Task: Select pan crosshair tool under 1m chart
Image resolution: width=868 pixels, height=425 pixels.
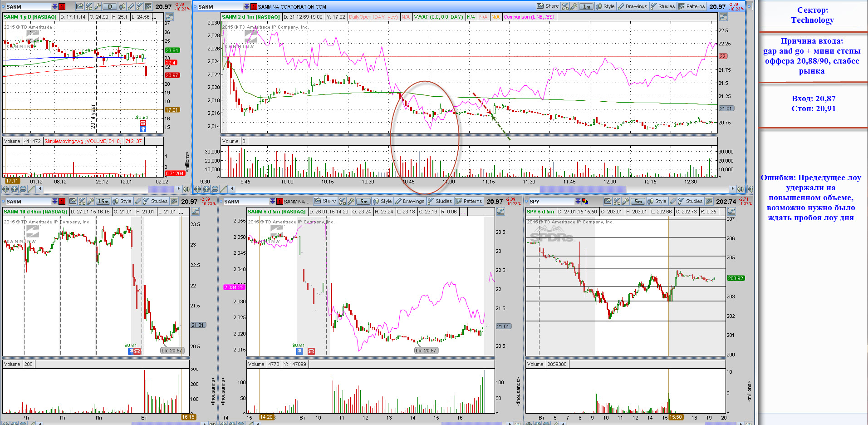Action: [197, 189]
